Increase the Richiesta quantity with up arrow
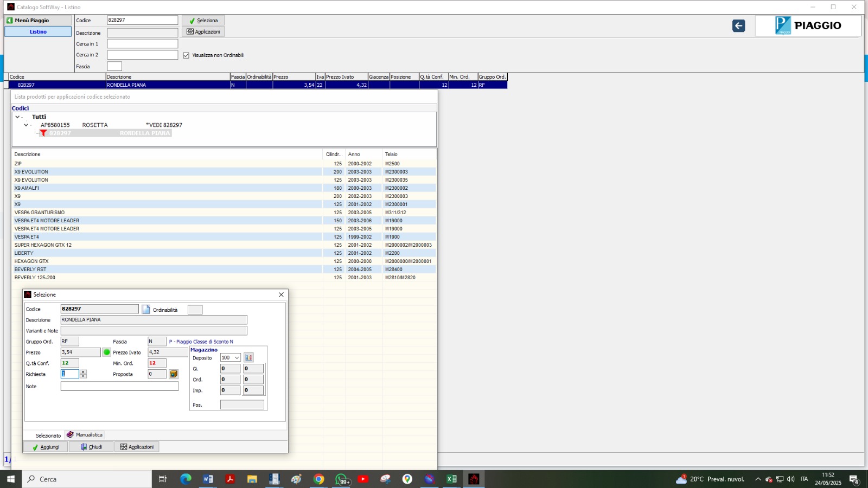This screenshot has height=488, width=868. (x=83, y=372)
